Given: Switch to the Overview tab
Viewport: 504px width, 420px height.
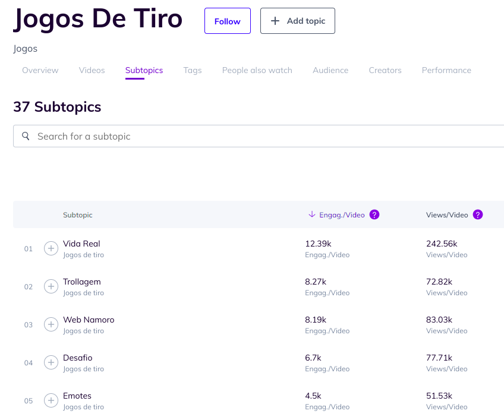Looking at the screenshot, I should (x=40, y=70).
